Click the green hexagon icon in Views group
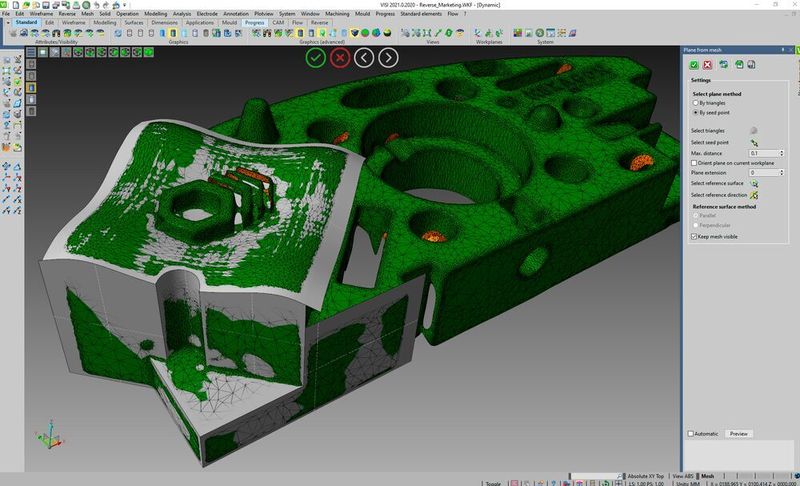 [448, 33]
